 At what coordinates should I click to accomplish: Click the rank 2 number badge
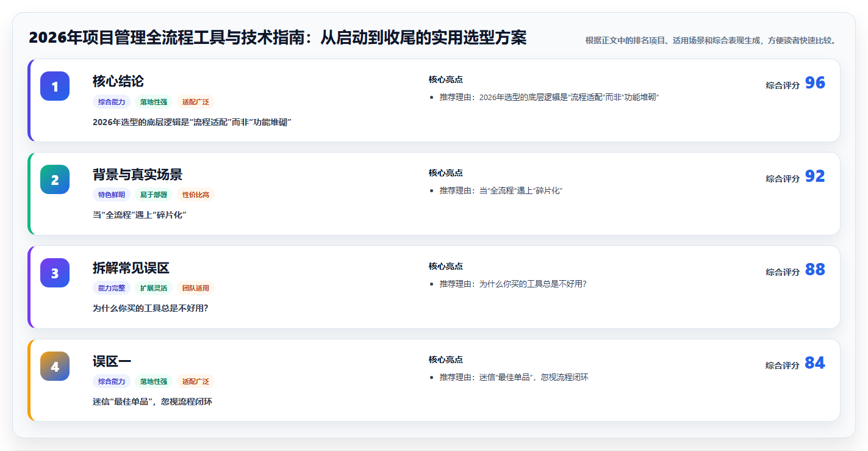(x=55, y=179)
